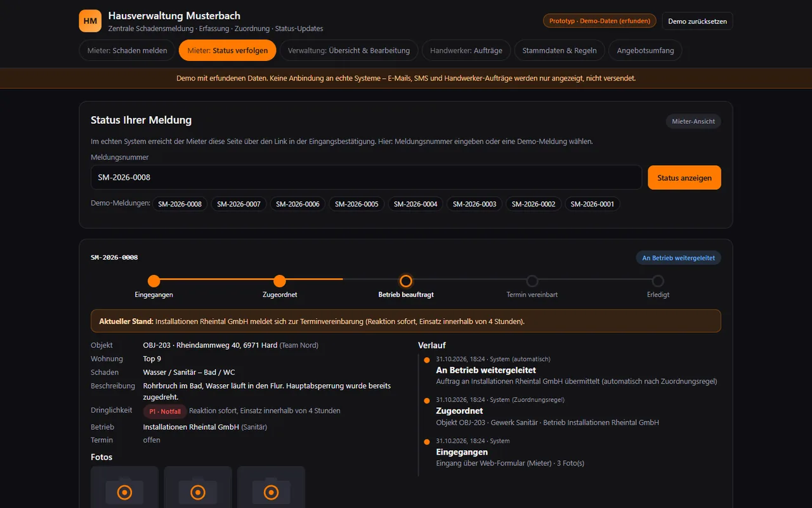Click the Prototyp · Demo-Daten (erfunden) badge
Screen dimensions: 812x508
(599, 21)
